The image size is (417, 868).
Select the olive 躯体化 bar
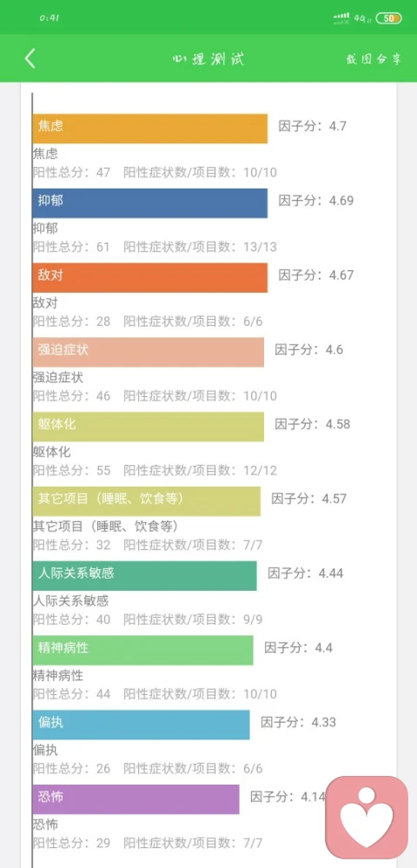[x=148, y=427]
